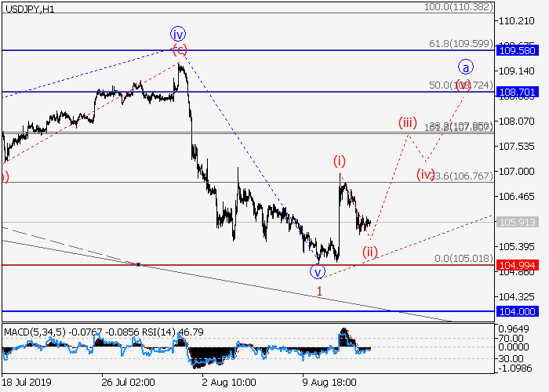Select the brown 1 wave label

pos(319,291)
